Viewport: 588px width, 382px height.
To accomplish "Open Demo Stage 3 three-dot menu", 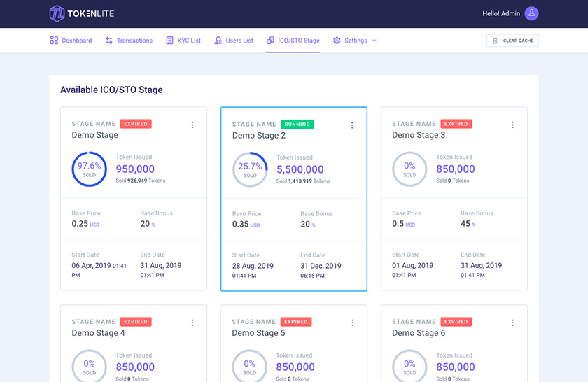I will click(512, 125).
